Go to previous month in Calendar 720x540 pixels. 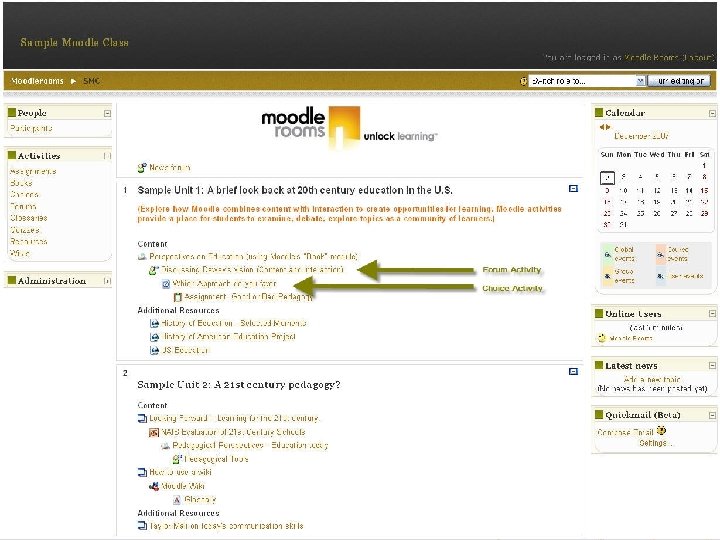coord(602,127)
